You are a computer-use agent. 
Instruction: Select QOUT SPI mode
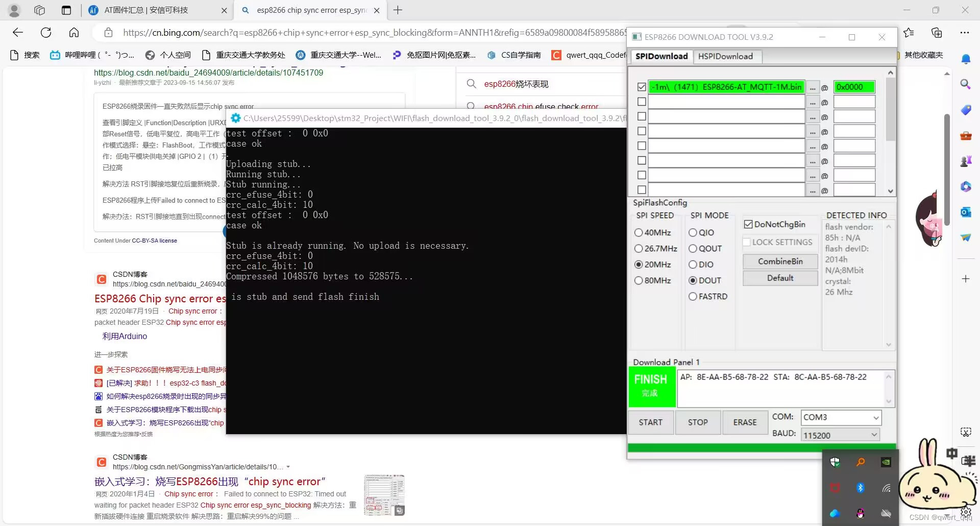coord(705,249)
